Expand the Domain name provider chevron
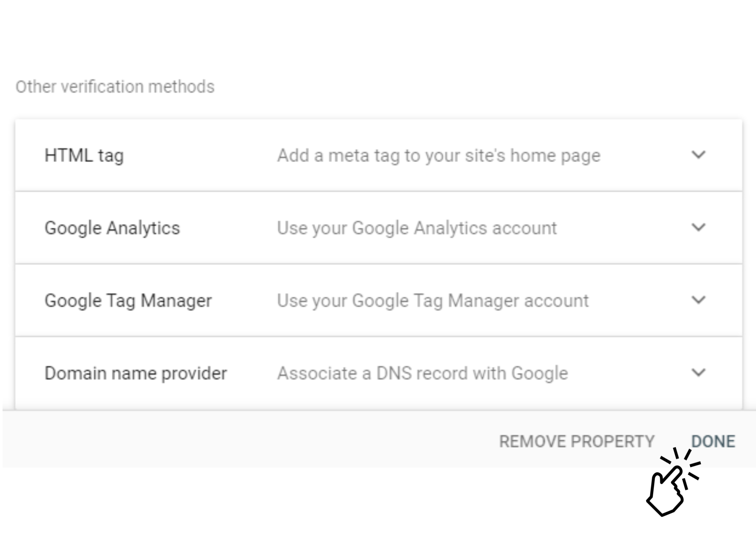This screenshot has width=756, height=534. pos(698,373)
